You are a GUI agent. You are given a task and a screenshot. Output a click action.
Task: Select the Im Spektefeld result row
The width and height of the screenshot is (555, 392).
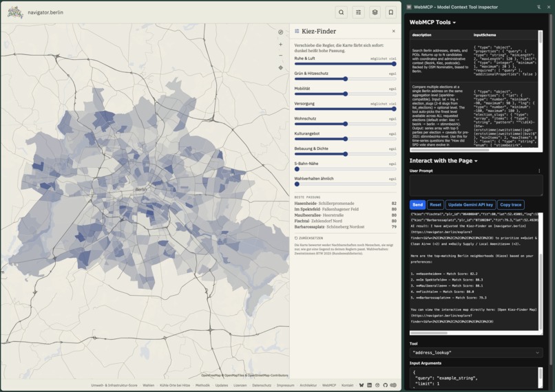[345, 209]
